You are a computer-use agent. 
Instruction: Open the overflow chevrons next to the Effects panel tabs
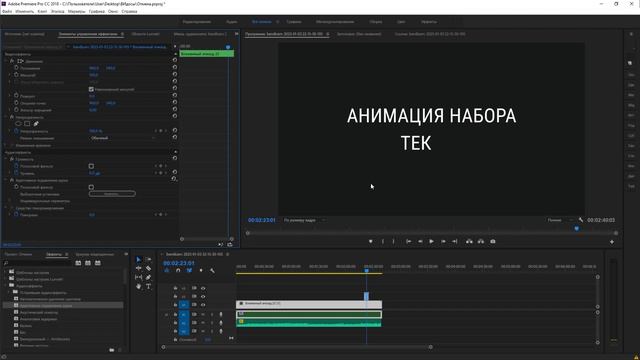(x=126, y=254)
